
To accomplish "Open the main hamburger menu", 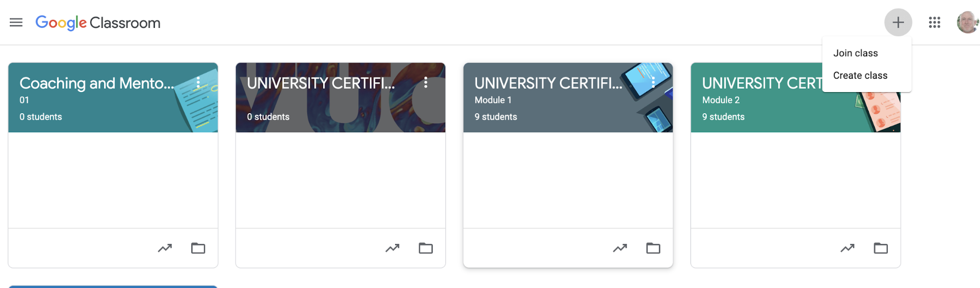I will (16, 23).
